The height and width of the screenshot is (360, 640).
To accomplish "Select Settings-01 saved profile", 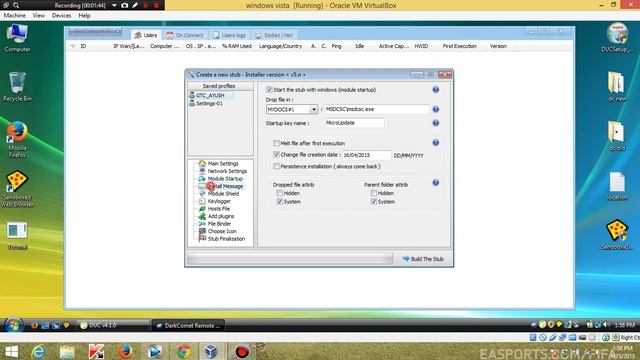I will coord(209,103).
